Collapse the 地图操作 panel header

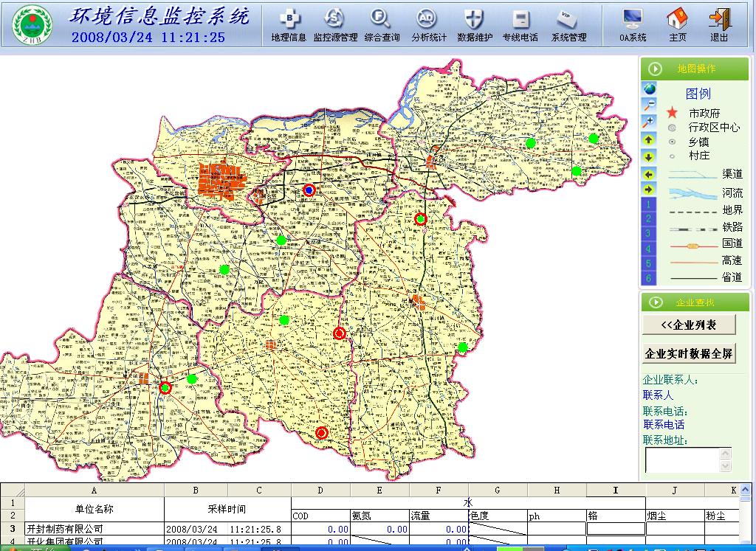pyautogui.click(x=655, y=69)
